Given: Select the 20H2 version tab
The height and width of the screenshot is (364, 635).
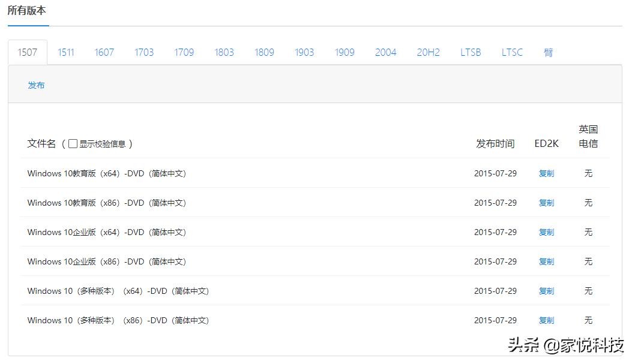Looking at the screenshot, I should click(428, 52).
